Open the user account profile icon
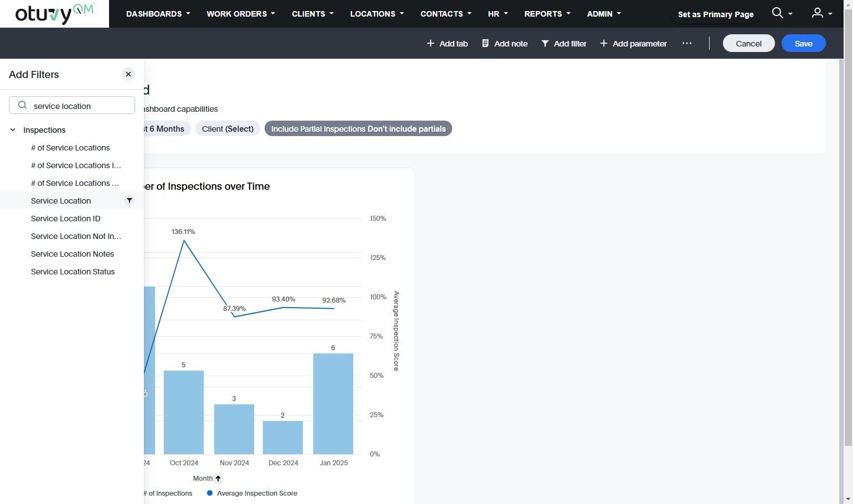The width and height of the screenshot is (853, 504). 817,13
